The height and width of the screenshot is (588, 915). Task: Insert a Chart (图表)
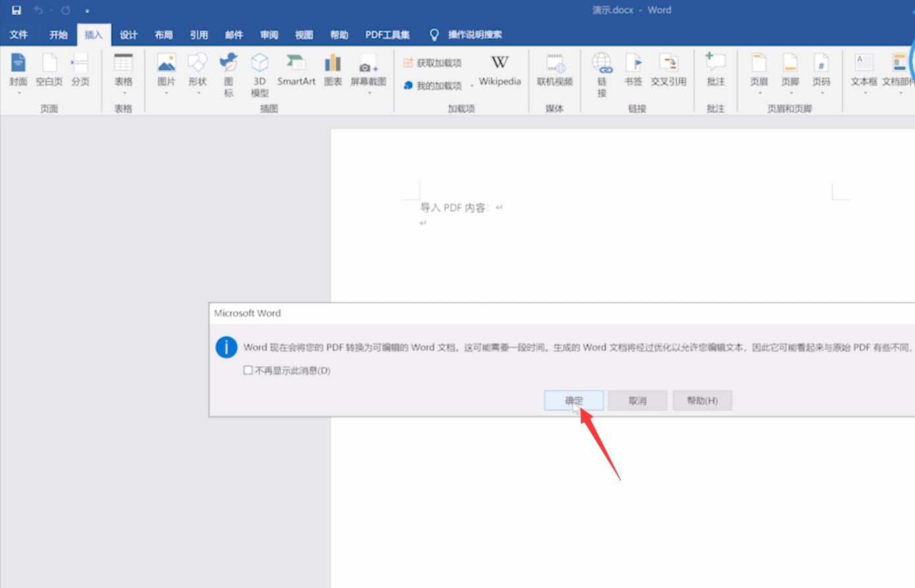coord(333,70)
